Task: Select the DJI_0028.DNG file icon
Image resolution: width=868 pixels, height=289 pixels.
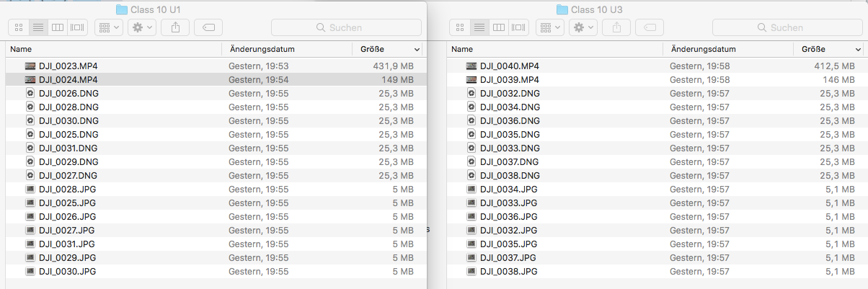Action: pos(30,107)
